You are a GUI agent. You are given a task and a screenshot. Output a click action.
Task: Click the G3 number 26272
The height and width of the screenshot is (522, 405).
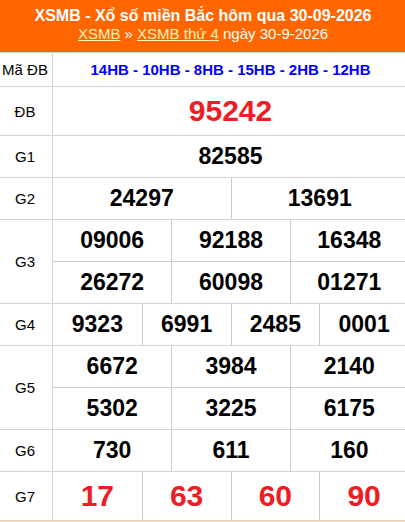tap(112, 282)
